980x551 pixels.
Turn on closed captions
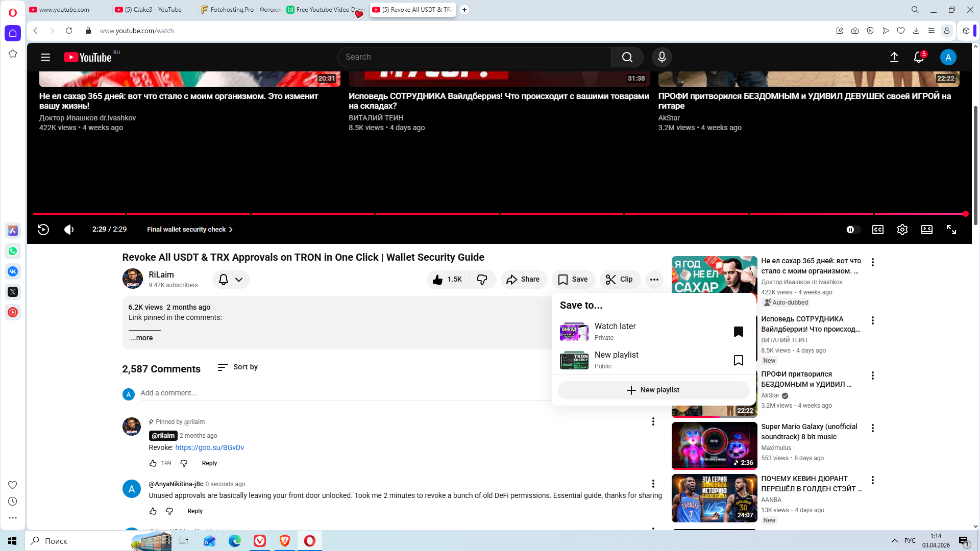pos(877,230)
